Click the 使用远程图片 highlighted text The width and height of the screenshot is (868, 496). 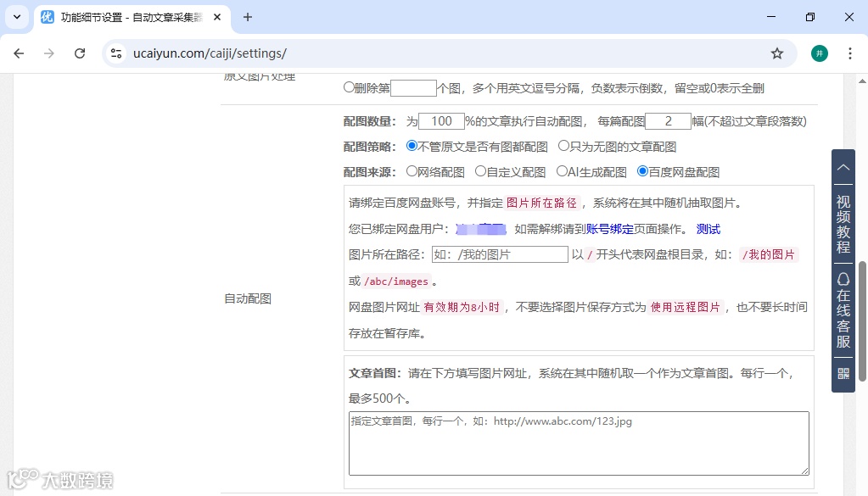(686, 307)
